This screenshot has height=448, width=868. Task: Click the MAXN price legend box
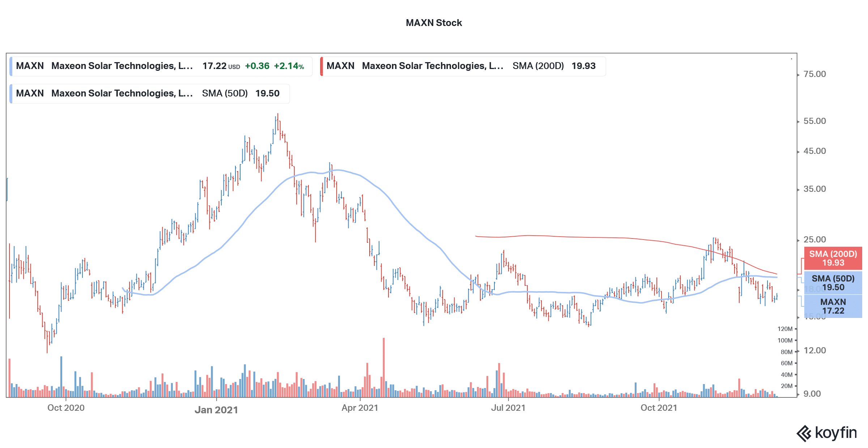click(161, 66)
